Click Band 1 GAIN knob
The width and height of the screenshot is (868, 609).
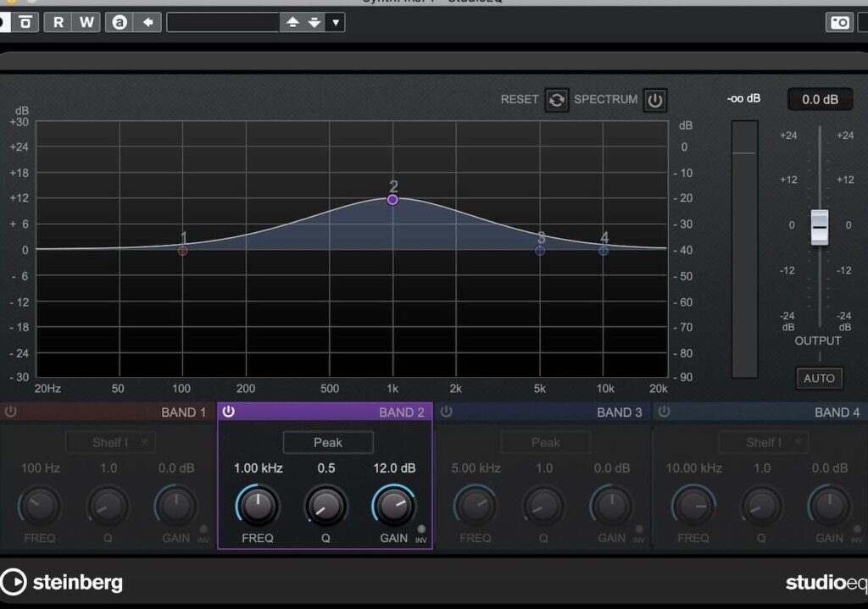click(176, 506)
